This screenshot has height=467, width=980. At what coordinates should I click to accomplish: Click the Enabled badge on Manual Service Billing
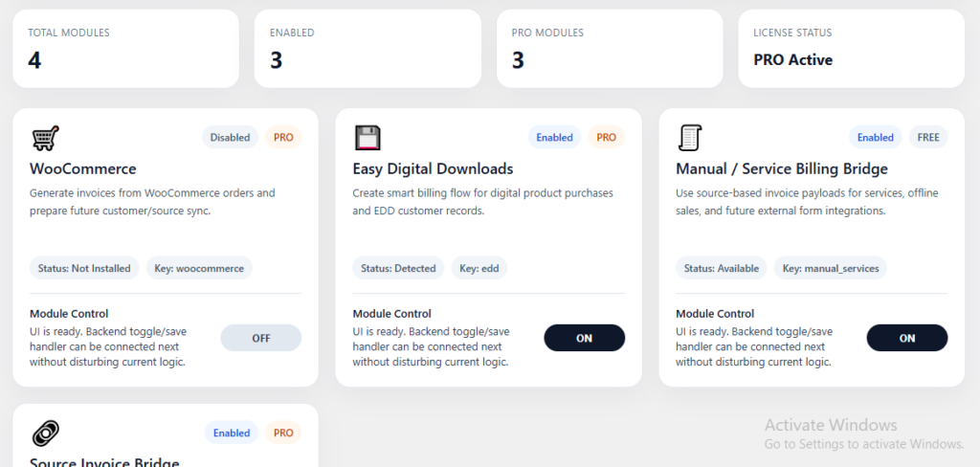tap(875, 137)
